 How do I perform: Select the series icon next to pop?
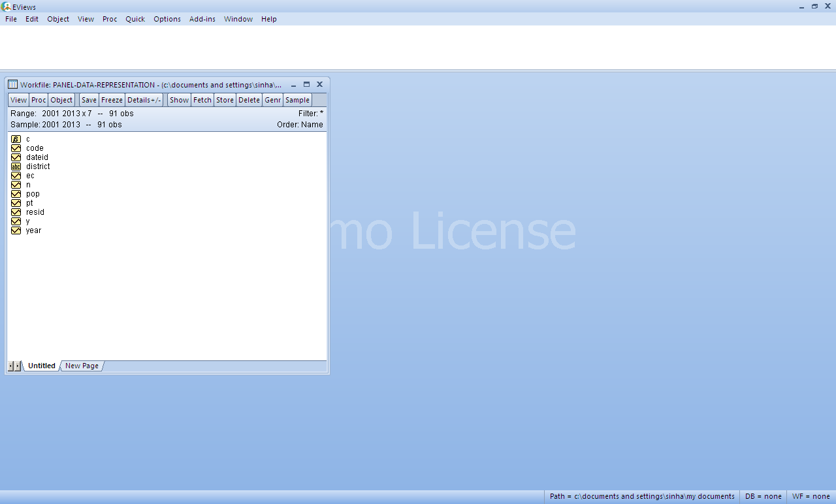pos(16,194)
